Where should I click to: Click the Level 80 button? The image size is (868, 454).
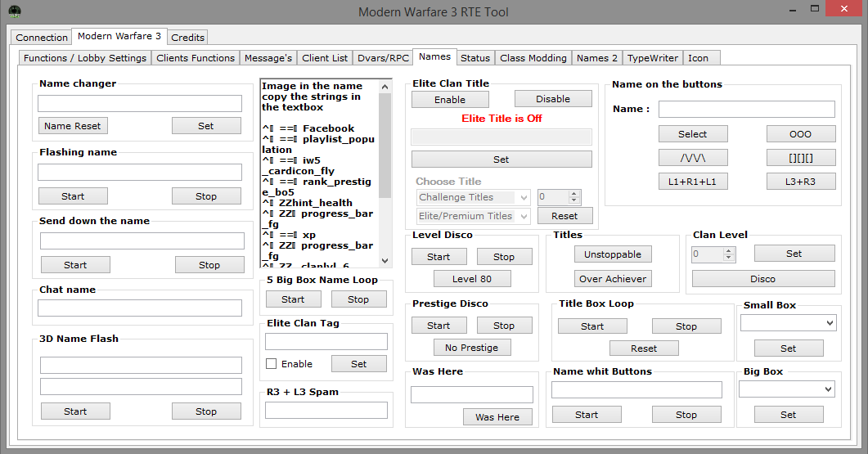pos(472,279)
